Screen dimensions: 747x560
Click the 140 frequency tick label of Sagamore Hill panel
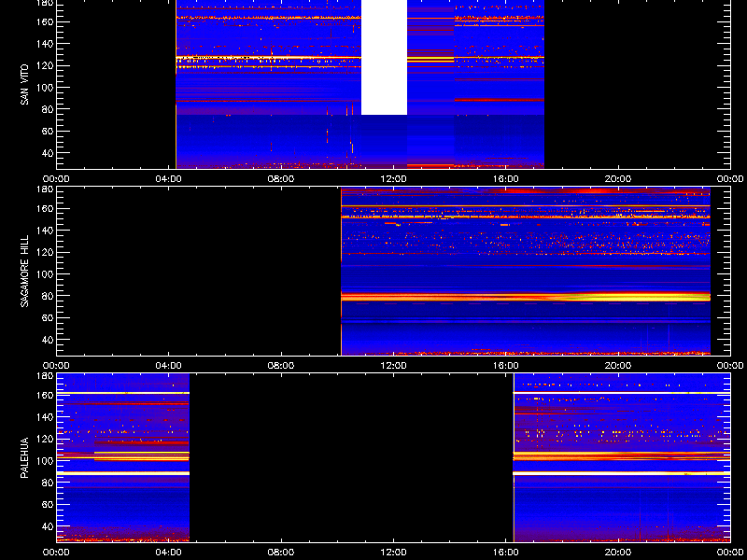click(x=45, y=231)
